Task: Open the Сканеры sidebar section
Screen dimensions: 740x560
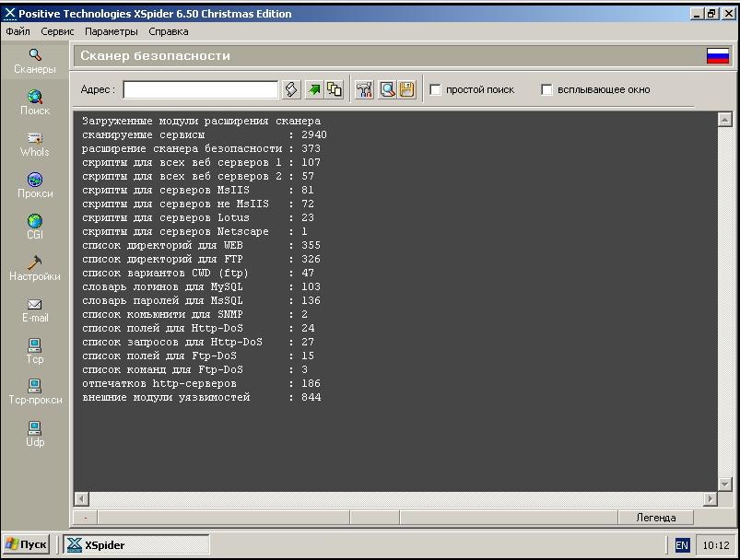Action: (35, 62)
